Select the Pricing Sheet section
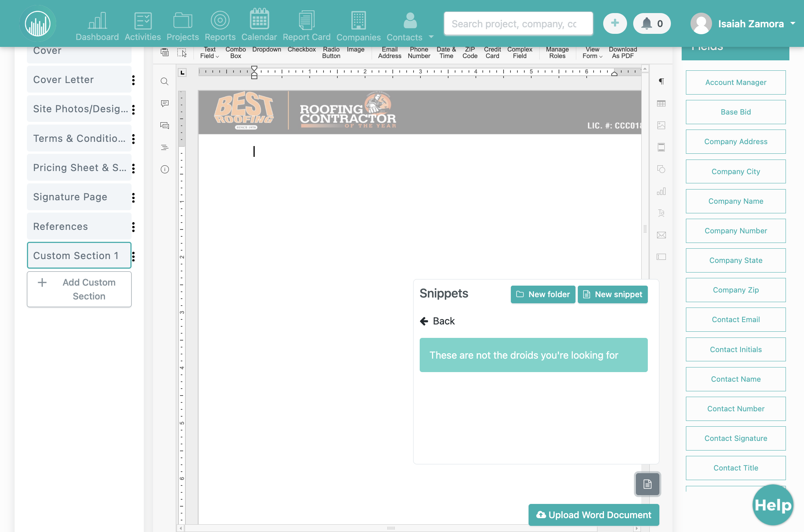Screen dimensions: 804x532 point(79,168)
